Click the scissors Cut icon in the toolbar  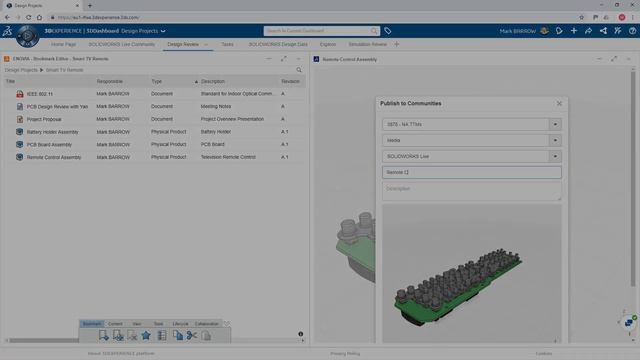191,336
